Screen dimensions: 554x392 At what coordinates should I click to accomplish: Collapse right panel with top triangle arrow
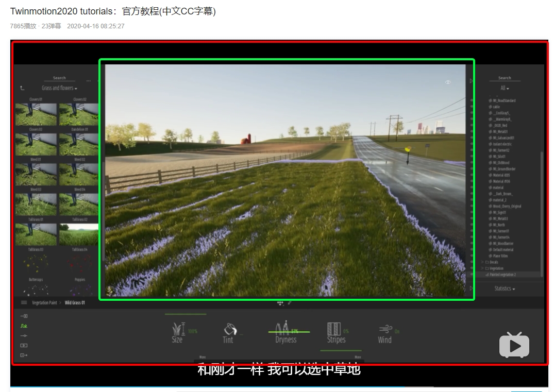coord(471,81)
